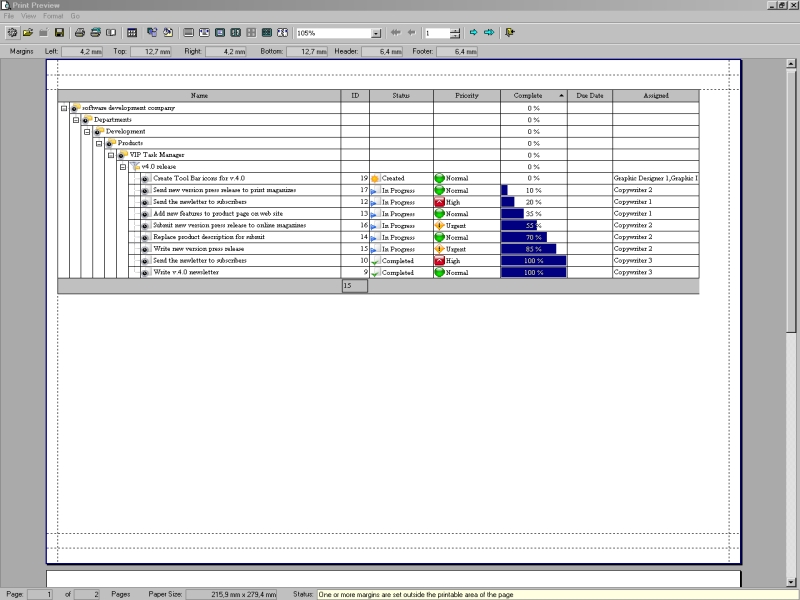Click the toolbar page number box
The image size is (800, 600).
tap(437, 33)
